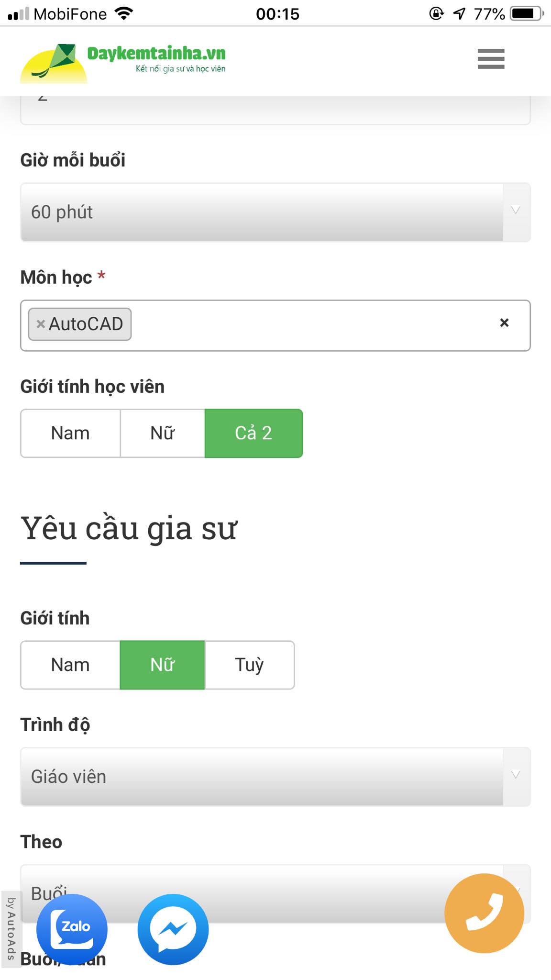Tap the orange phone call button

pyautogui.click(x=485, y=913)
